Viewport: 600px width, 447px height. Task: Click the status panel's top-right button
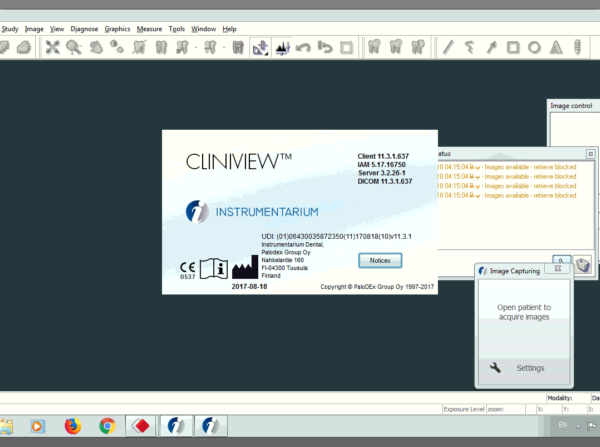click(x=590, y=154)
